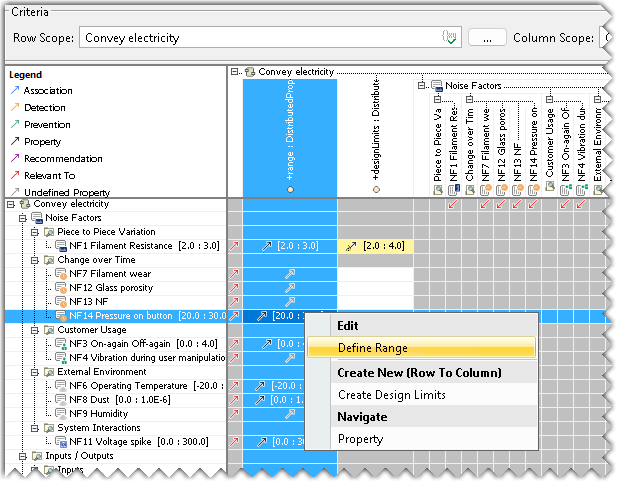
Task: Click Detection orange arrow in legend
Action: (15, 107)
